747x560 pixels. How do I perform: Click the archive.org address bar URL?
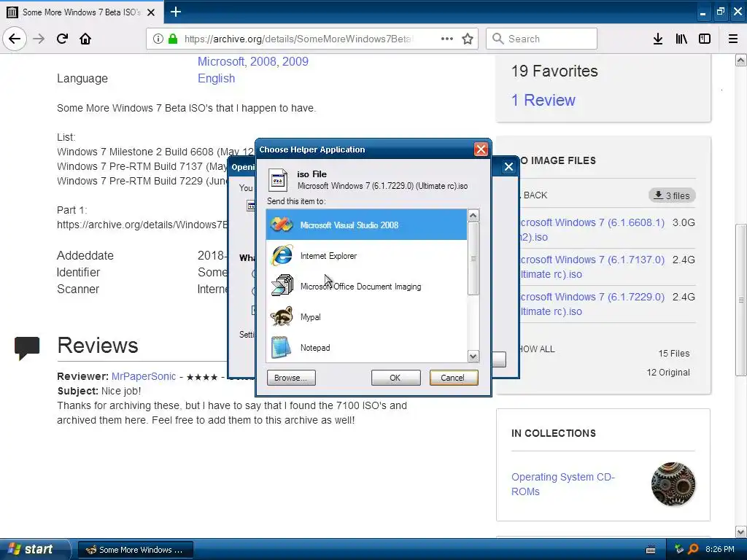(298, 39)
